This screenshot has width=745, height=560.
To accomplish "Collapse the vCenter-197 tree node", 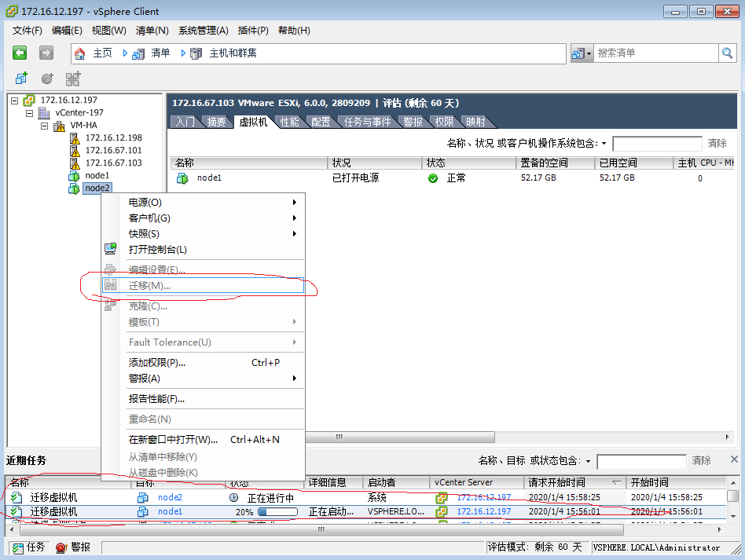I will (29, 113).
